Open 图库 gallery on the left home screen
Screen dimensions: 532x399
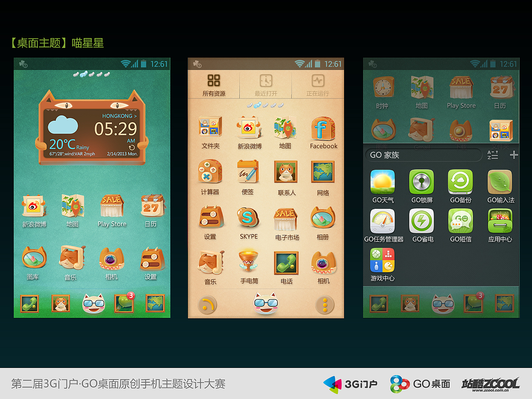tap(34, 258)
